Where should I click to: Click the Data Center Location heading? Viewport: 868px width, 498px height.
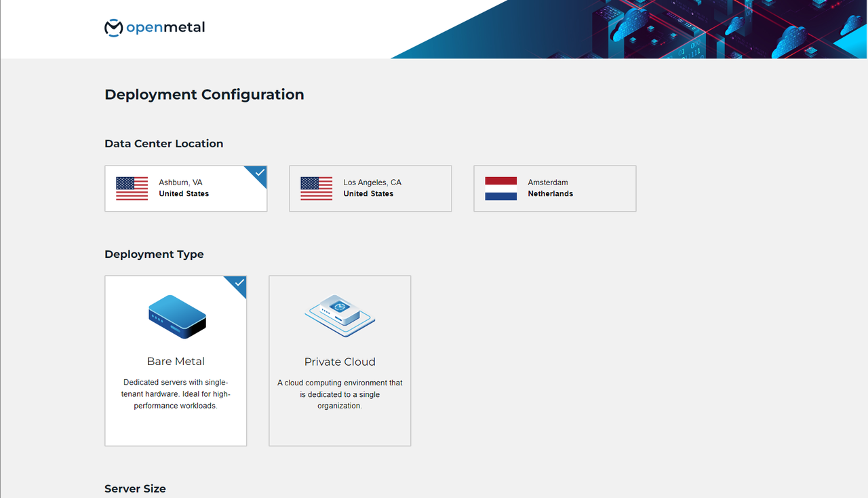[163, 143]
